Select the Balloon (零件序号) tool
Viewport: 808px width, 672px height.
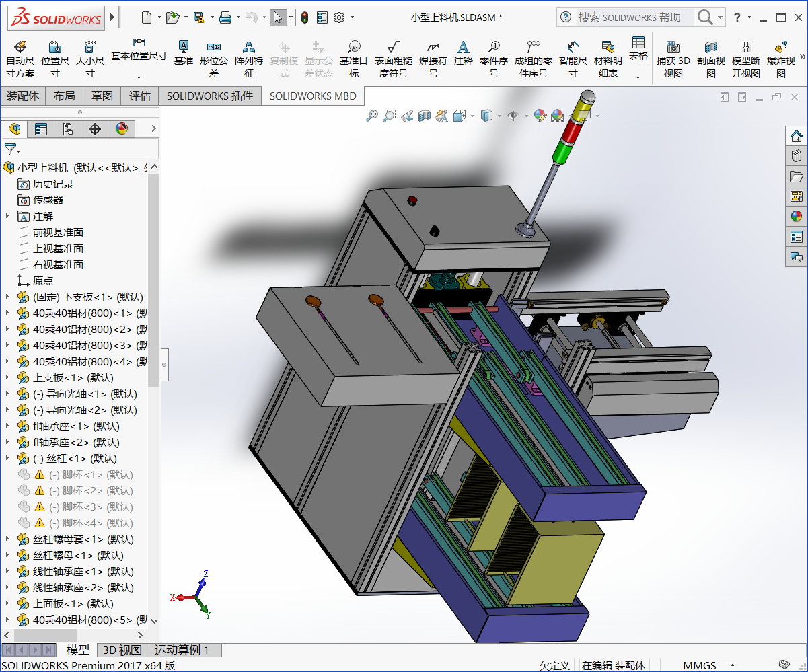pyautogui.click(x=494, y=59)
